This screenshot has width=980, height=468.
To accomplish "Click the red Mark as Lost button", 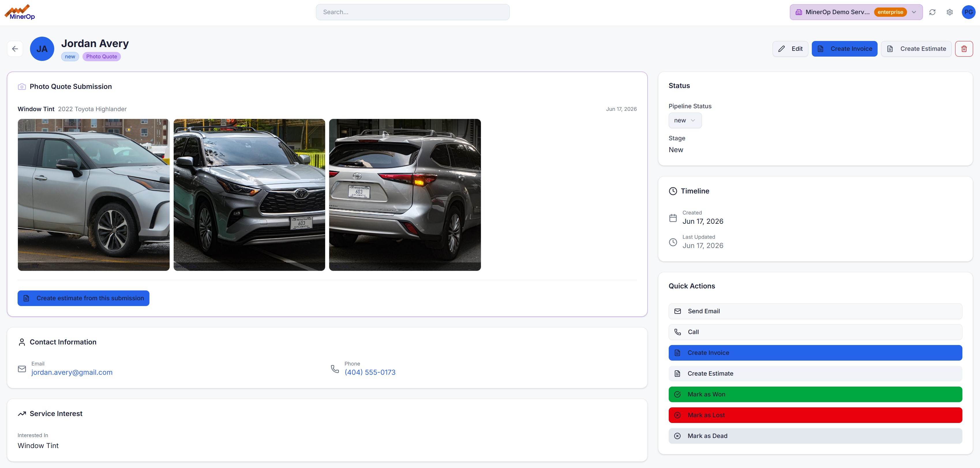I will tap(815, 415).
